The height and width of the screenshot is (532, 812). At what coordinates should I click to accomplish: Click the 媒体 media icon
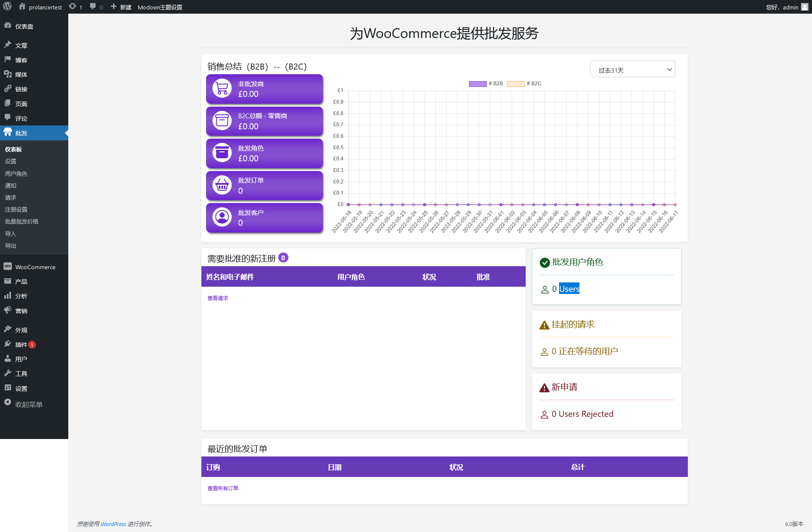click(x=8, y=74)
